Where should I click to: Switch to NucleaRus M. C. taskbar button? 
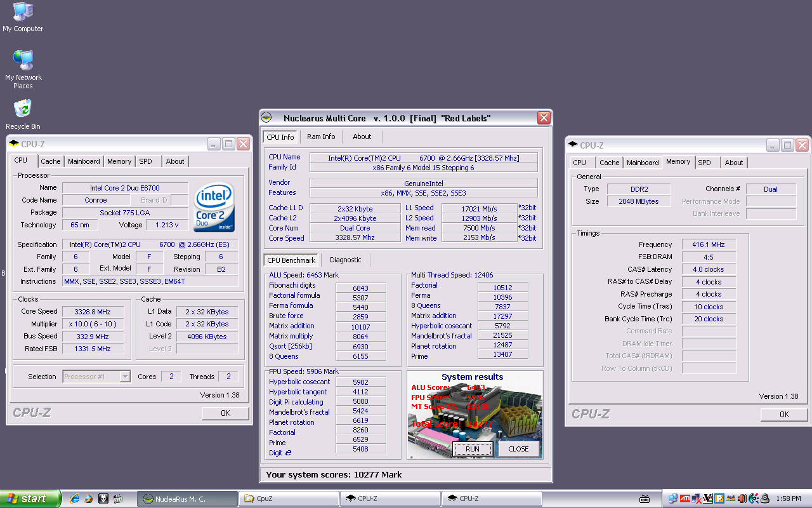click(x=187, y=498)
